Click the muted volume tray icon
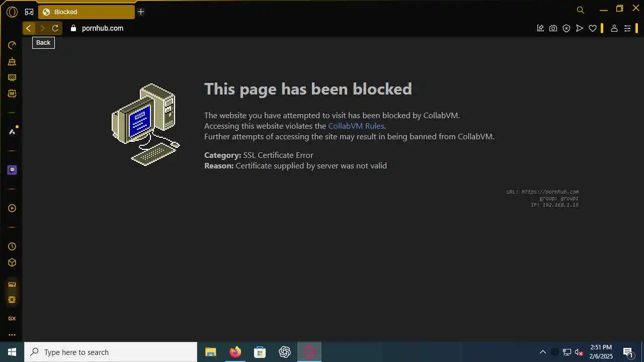The height and width of the screenshot is (362, 644). (x=579, y=352)
